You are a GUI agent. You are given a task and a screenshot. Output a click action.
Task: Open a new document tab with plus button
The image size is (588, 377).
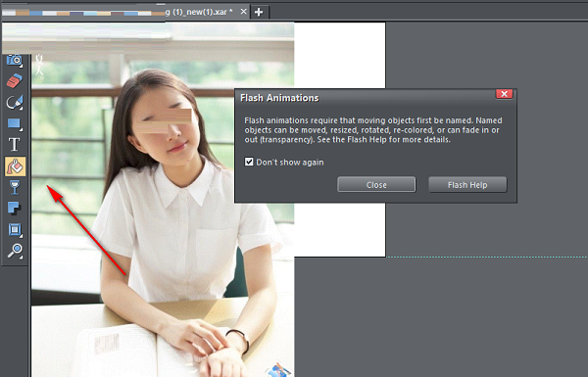(259, 12)
